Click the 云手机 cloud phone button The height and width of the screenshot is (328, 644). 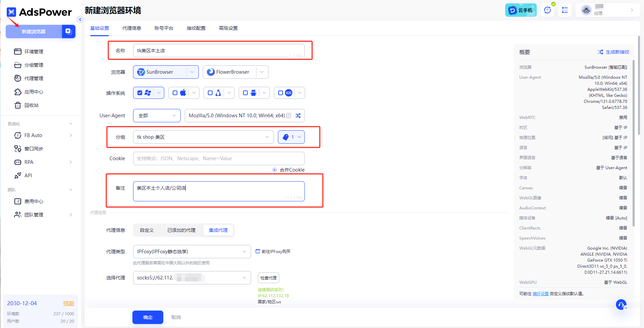pyautogui.click(x=521, y=10)
